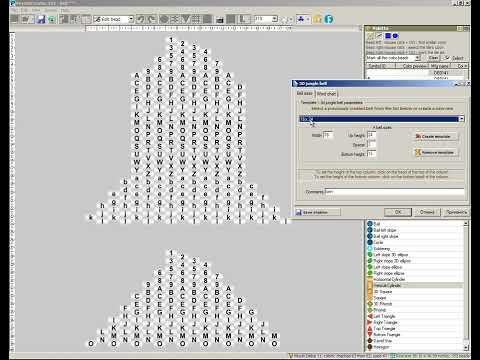
Task: Open the zoom value dropdown in toolbar
Action: [274, 19]
